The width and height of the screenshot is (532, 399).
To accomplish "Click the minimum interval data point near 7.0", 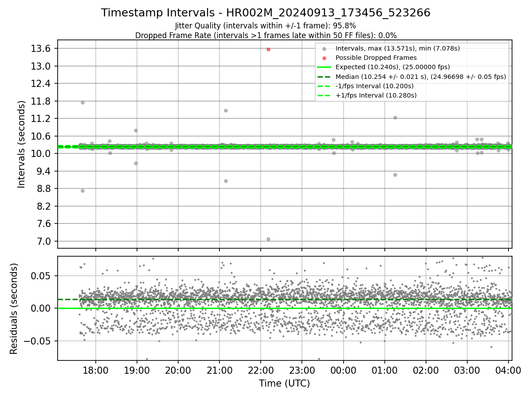I will point(268,239).
